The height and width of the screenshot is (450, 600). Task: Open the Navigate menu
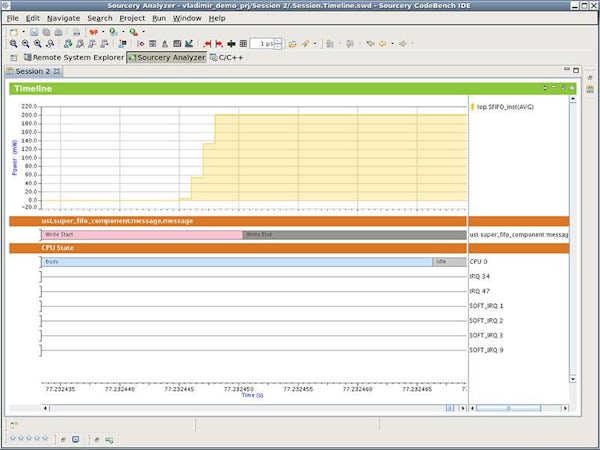(63, 18)
